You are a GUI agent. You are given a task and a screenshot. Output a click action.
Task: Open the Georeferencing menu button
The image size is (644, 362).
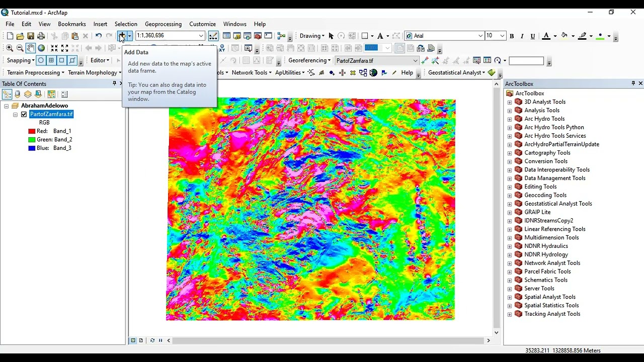[309, 61]
